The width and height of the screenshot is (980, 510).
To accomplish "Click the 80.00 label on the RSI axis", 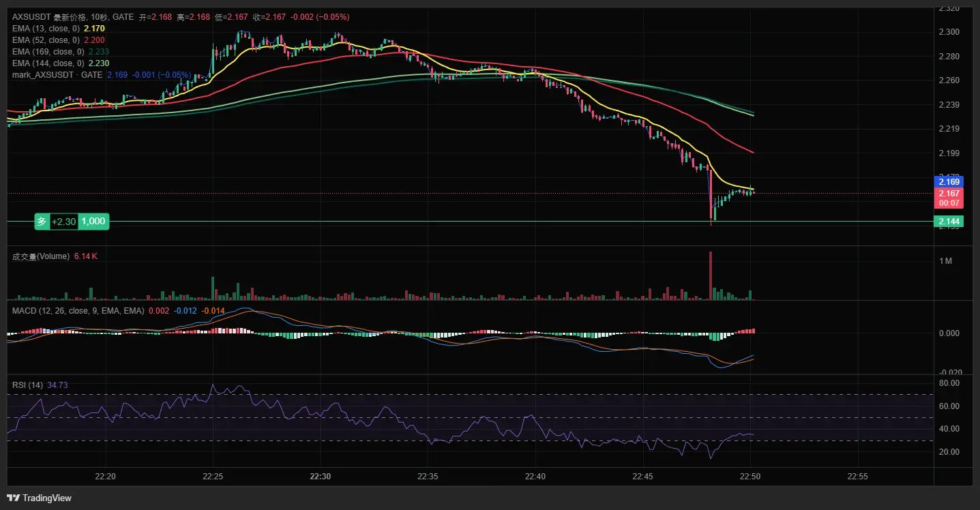I will 949,383.
